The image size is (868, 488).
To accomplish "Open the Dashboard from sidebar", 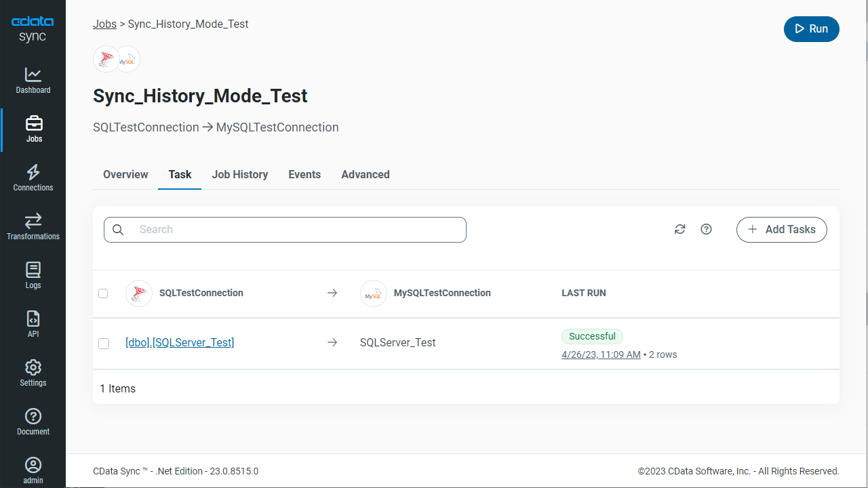I will click(33, 80).
